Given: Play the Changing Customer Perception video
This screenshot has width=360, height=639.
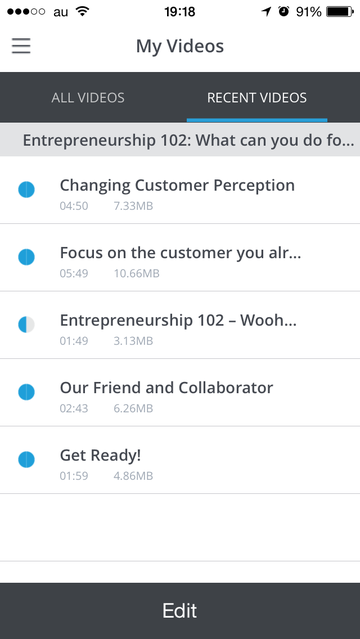Looking at the screenshot, I should (180, 190).
